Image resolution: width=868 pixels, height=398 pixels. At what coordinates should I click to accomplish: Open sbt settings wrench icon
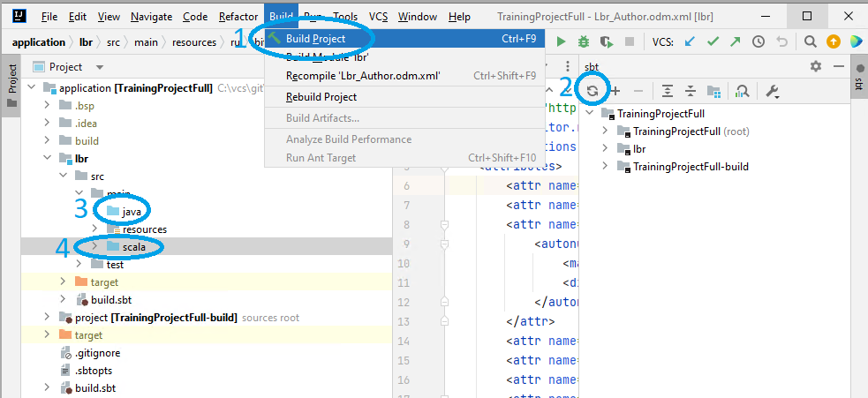pyautogui.click(x=771, y=91)
